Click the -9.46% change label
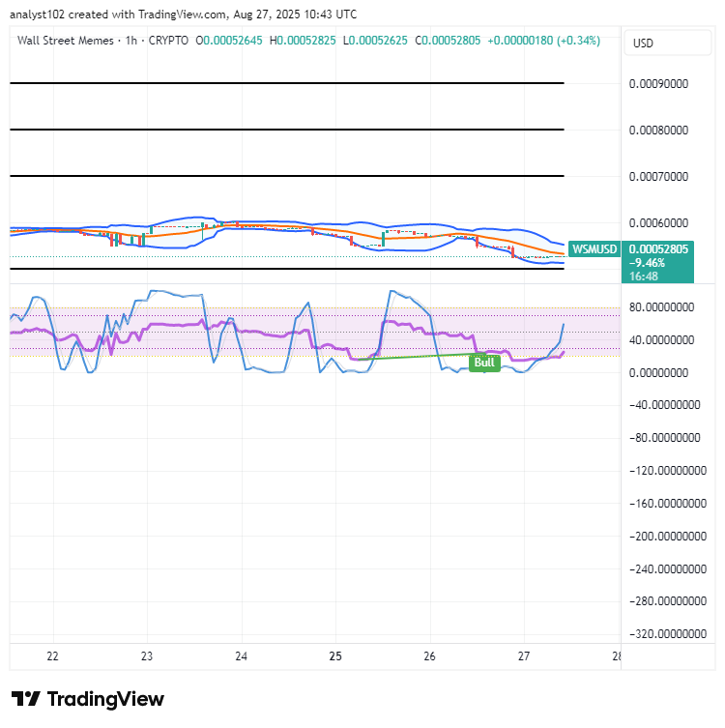The width and height of the screenshot is (725, 728). tap(647, 263)
